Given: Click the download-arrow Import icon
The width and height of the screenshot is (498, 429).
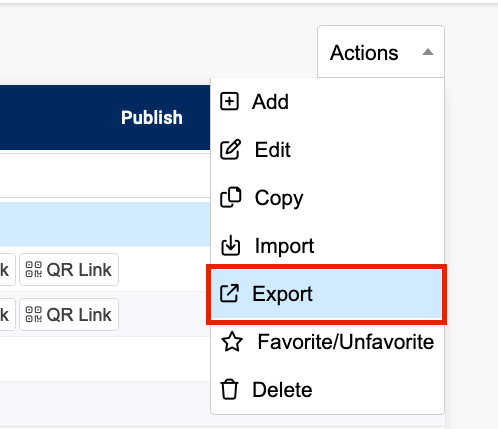Looking at the screenshot, I should coord(230,245).
